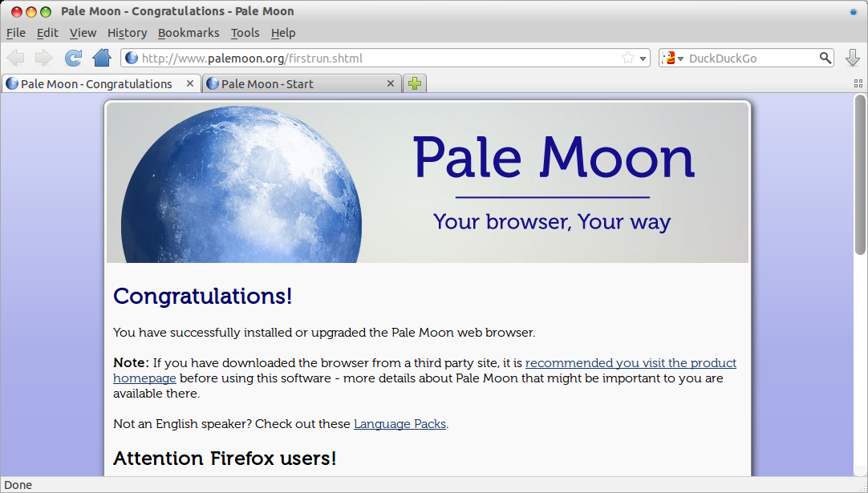Go forward with the forward arrow
The height and width of the screenshot is (493, 868).
43,58
